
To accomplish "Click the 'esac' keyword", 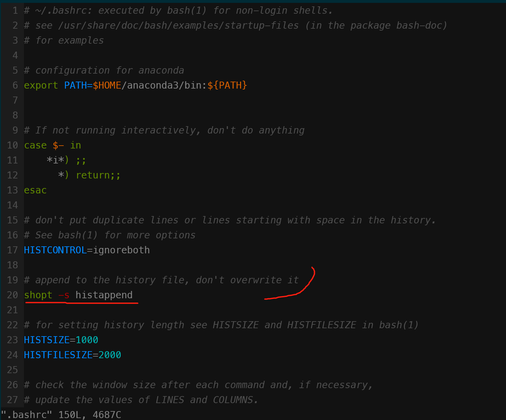I will pos(35,190).
